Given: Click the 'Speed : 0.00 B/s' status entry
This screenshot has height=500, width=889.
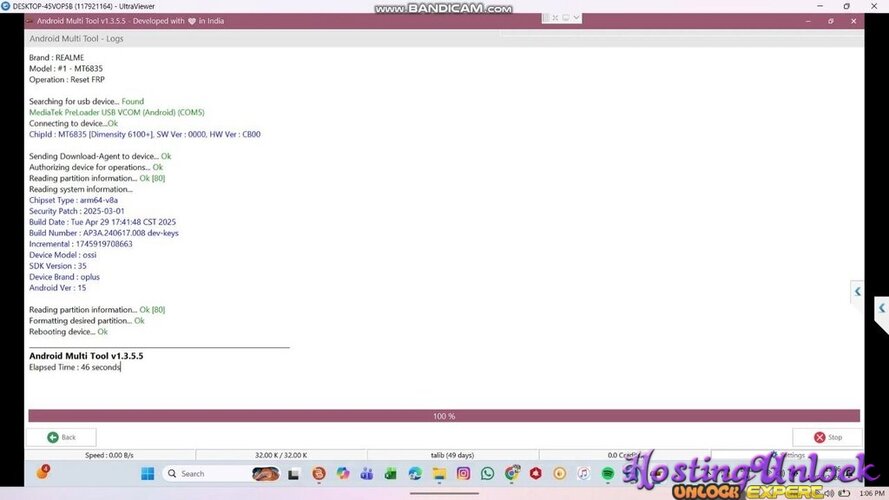Looking at the screenshot, I should coord(109,455).
